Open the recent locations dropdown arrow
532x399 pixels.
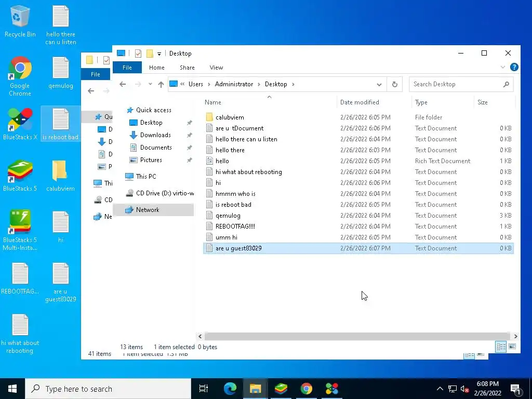150,84
